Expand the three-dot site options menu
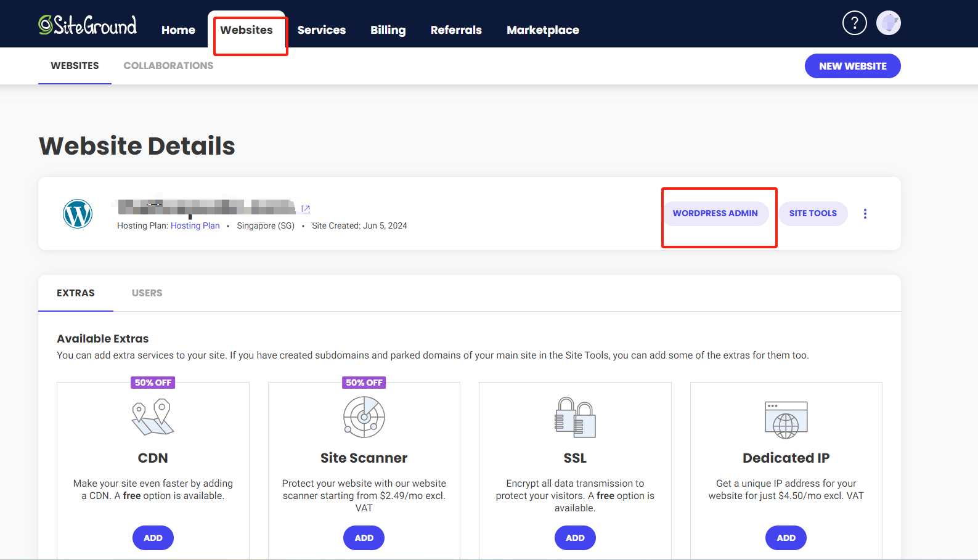The height and width of the screenshot is (560, 978). pyautogui.click(x=865, y=214)
